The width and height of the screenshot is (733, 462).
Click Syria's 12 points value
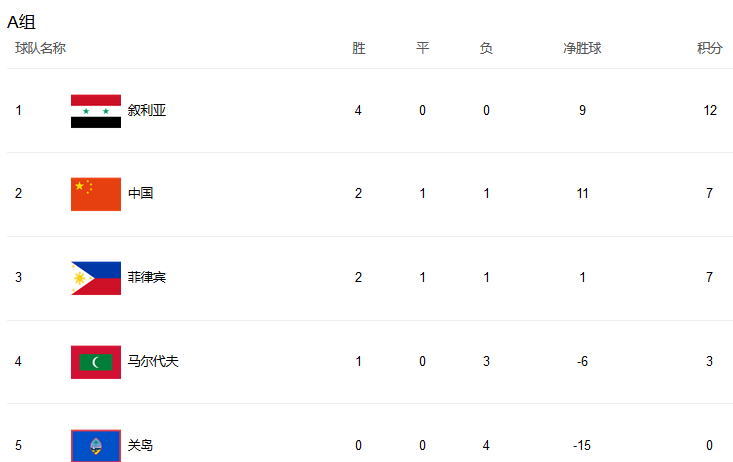coord(710,111)
